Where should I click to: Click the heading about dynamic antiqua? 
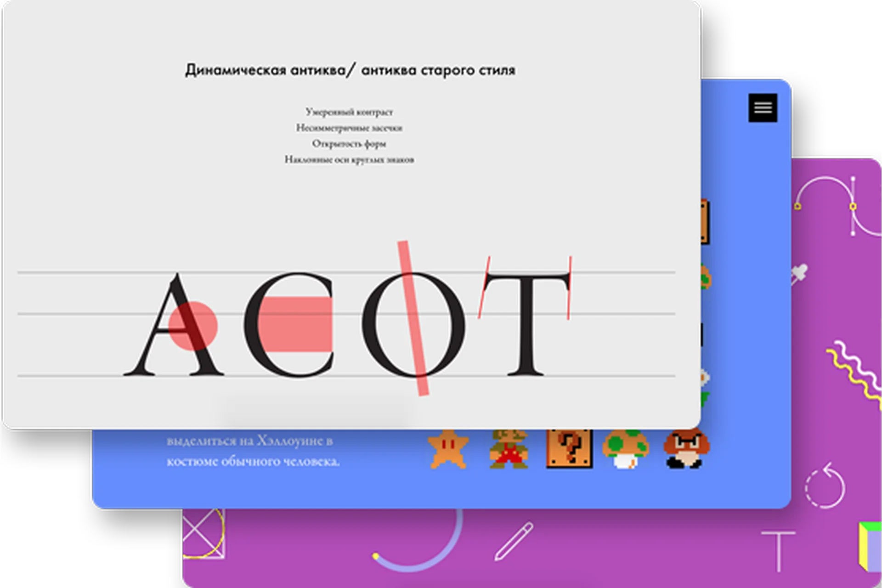351,70
